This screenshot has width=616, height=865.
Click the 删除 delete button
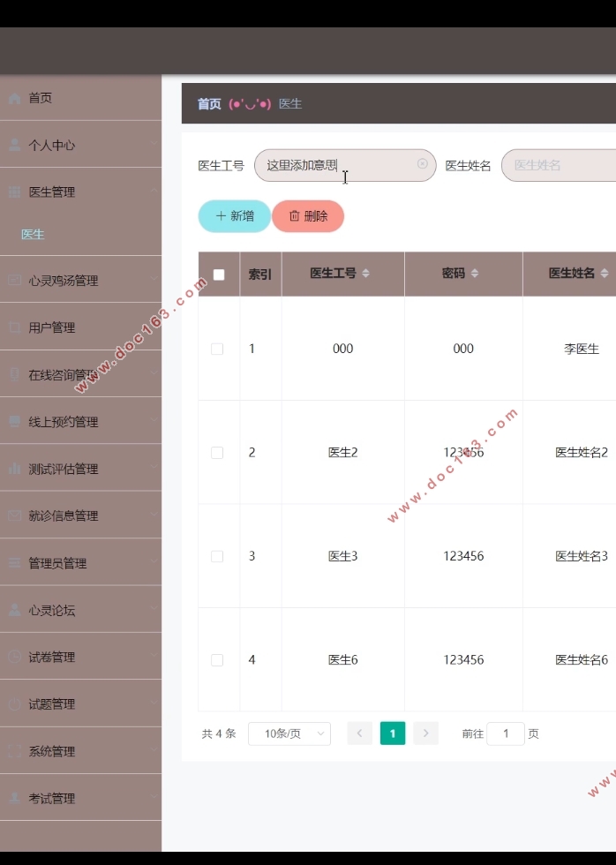point(308,216)
